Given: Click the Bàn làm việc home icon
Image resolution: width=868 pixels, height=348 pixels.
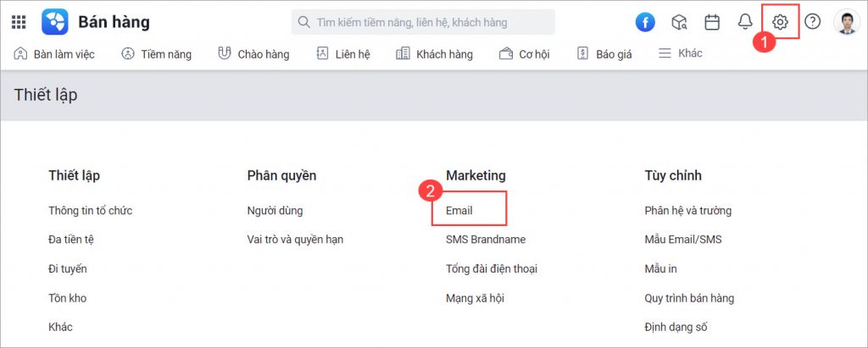Looking at the screenshot, I should tap(20, 53).
